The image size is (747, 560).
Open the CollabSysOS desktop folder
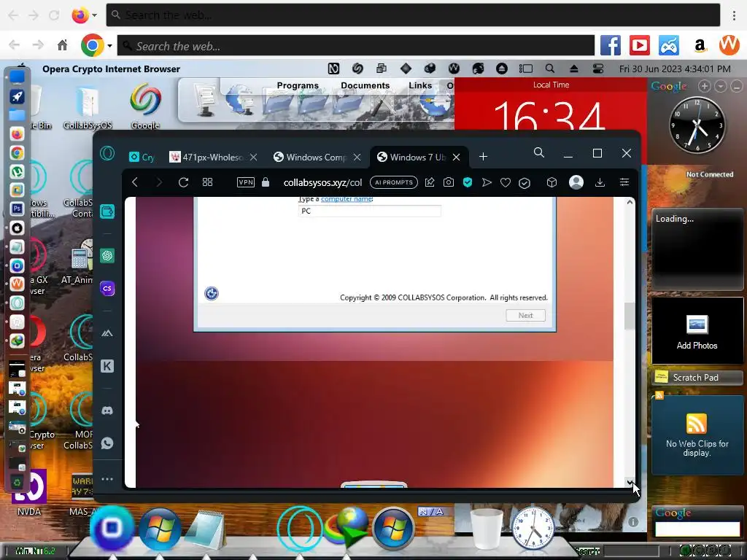coord(88,107)
